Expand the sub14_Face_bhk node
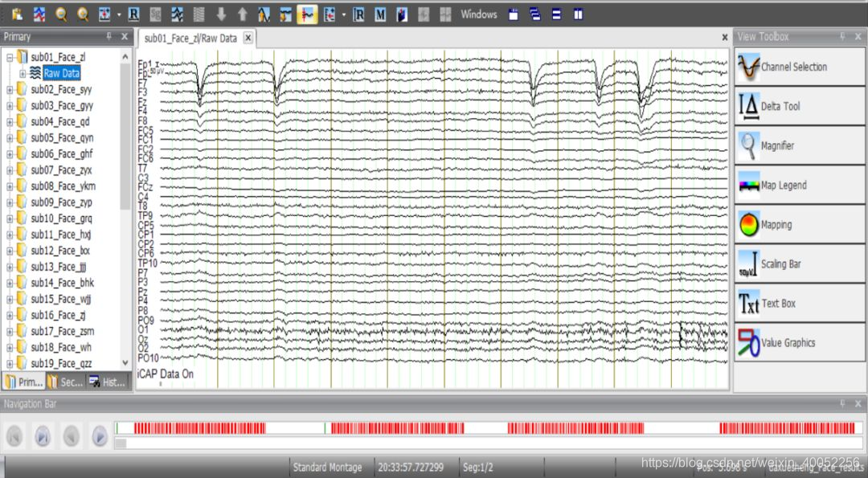 (10, 283)
